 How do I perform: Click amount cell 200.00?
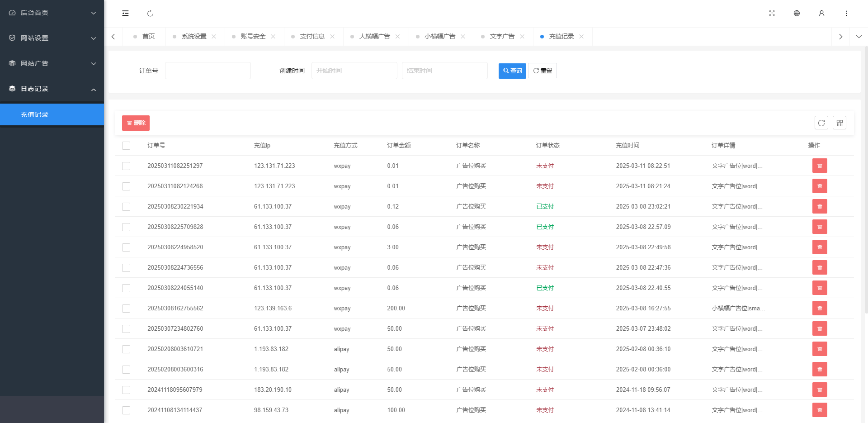[x=396, y=308]
